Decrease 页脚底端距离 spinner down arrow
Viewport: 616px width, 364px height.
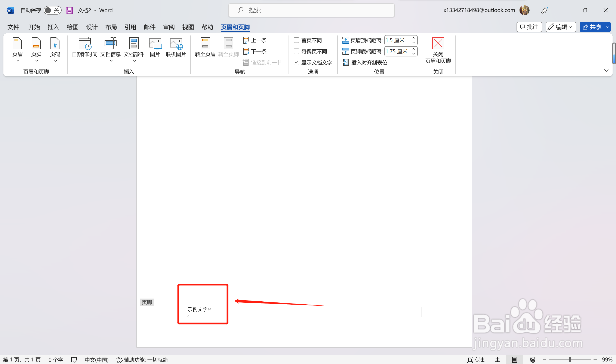coord(413,54)
